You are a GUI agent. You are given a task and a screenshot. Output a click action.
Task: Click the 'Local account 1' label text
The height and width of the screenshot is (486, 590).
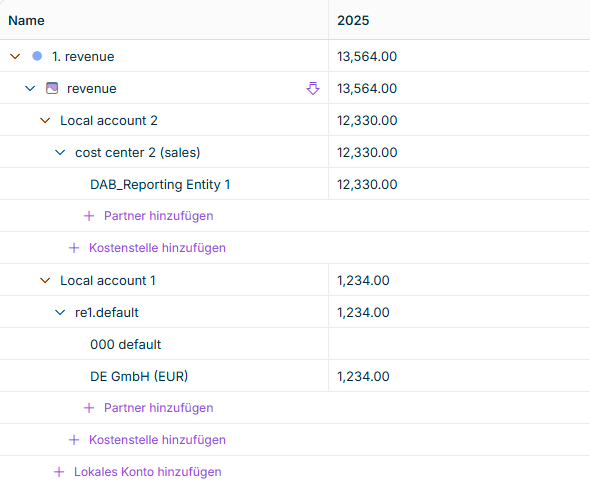pos(108,280)
